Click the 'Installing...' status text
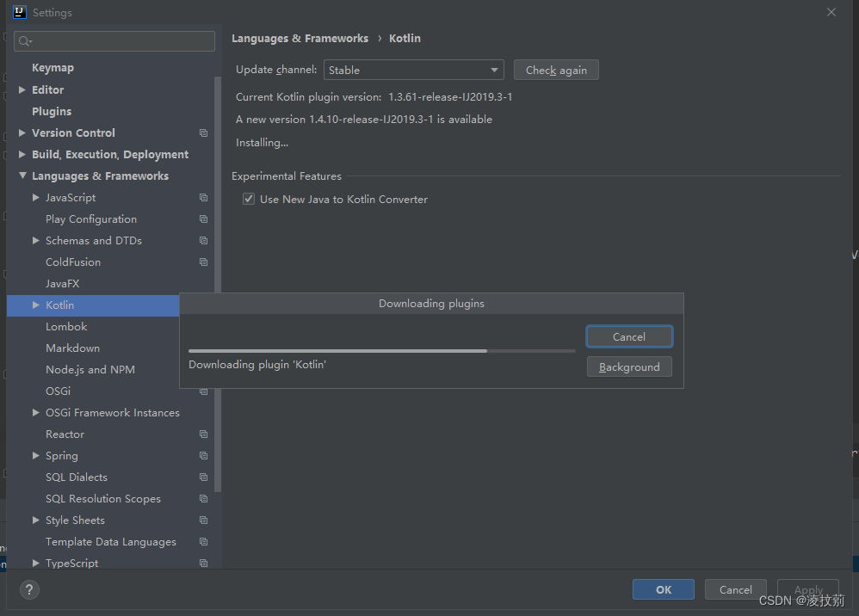Image resolution: width=859 pixels, height=616 pixels. click(262, 143)
